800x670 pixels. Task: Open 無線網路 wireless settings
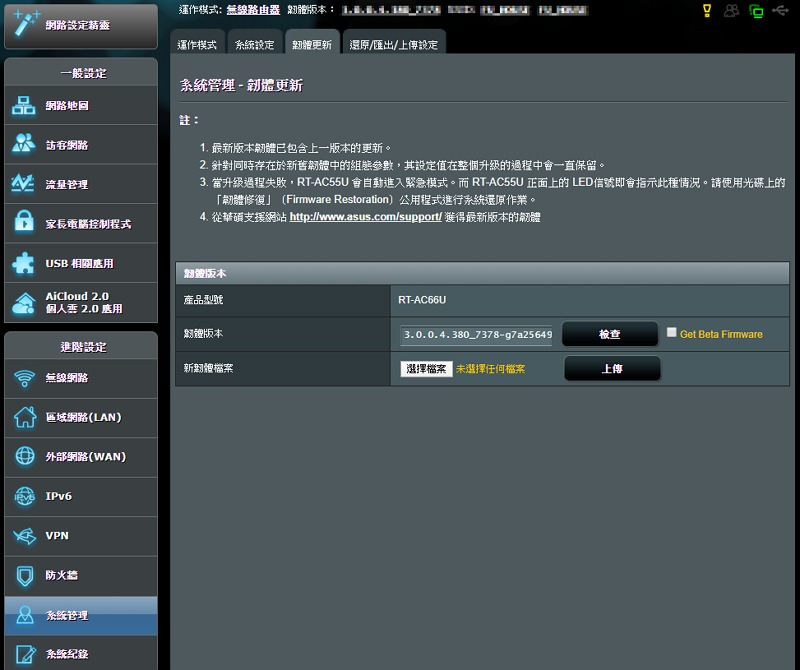80,378
